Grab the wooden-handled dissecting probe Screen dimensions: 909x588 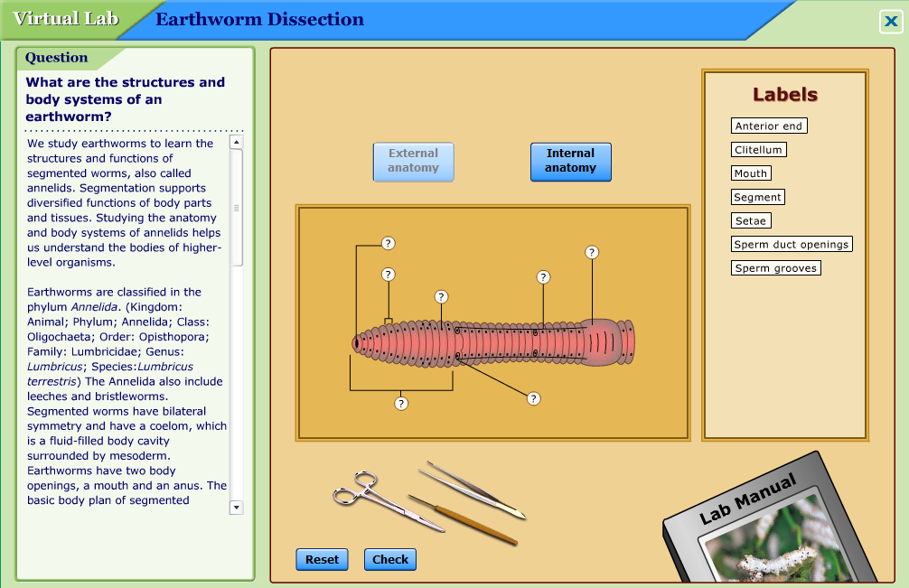pos(463,519)
